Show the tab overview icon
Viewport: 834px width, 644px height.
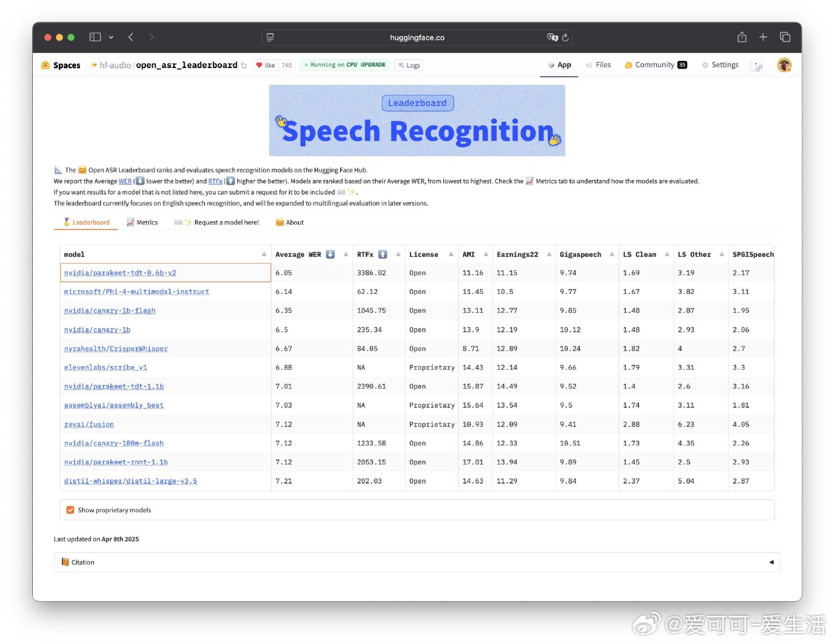tap(785, 37)
